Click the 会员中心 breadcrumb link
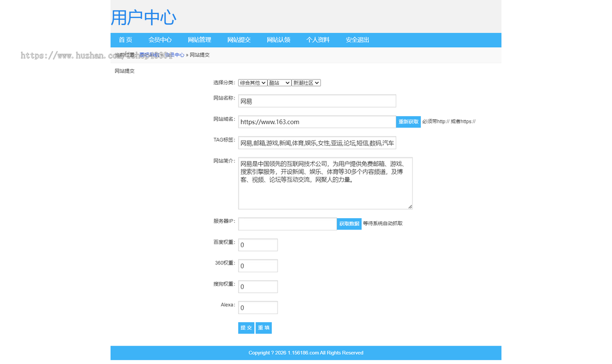 tap(174, 55)
